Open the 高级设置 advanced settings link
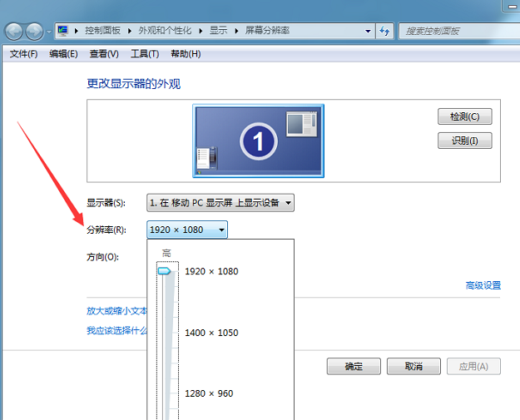 (x=483, y=285)
